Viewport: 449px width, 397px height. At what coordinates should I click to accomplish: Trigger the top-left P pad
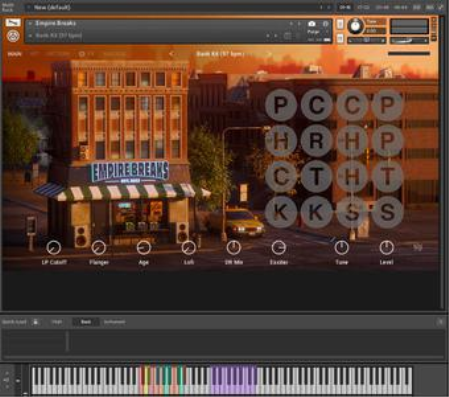pyautogui.click(x=281, y=105)
